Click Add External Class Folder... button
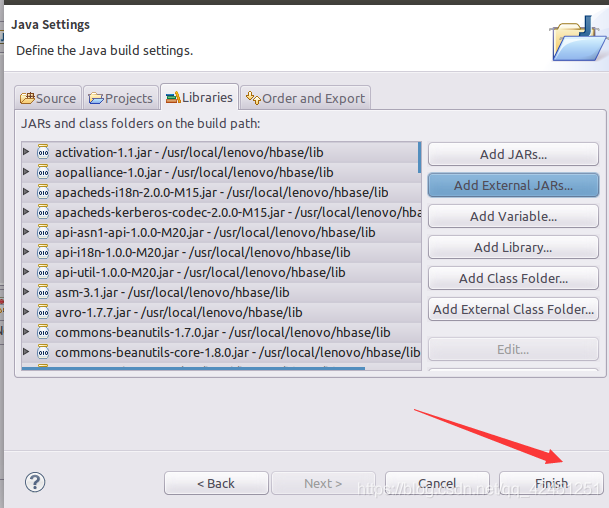The image size is (609, 508). (513, 310)
